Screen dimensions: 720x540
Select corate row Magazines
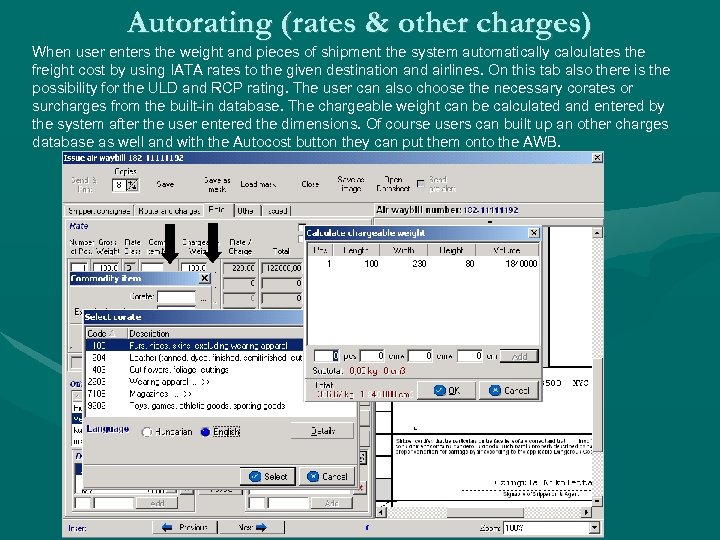point(194,394)
